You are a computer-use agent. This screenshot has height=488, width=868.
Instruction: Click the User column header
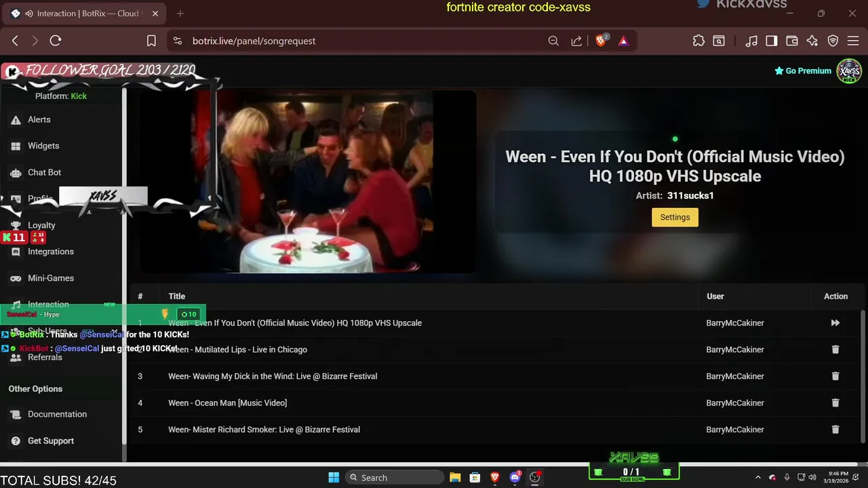click(715, 296)
